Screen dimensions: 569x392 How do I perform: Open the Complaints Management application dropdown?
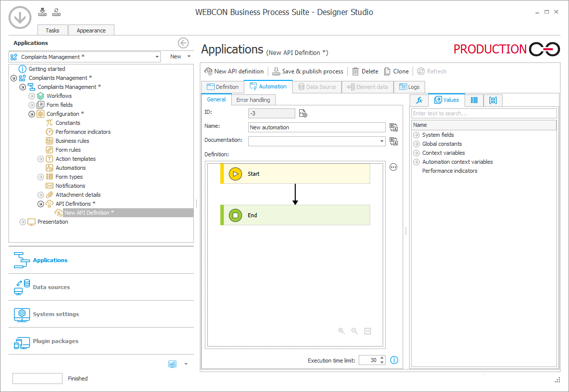(157, 57)
